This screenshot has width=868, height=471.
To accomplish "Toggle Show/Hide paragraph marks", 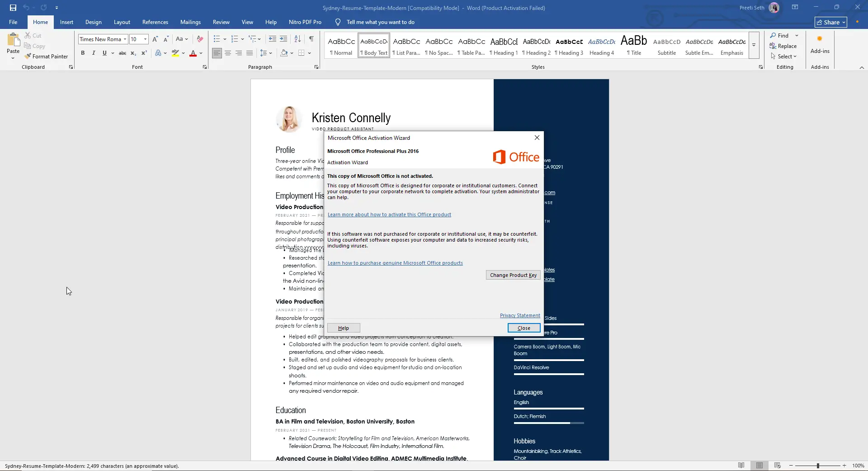I will coord(311,39).
